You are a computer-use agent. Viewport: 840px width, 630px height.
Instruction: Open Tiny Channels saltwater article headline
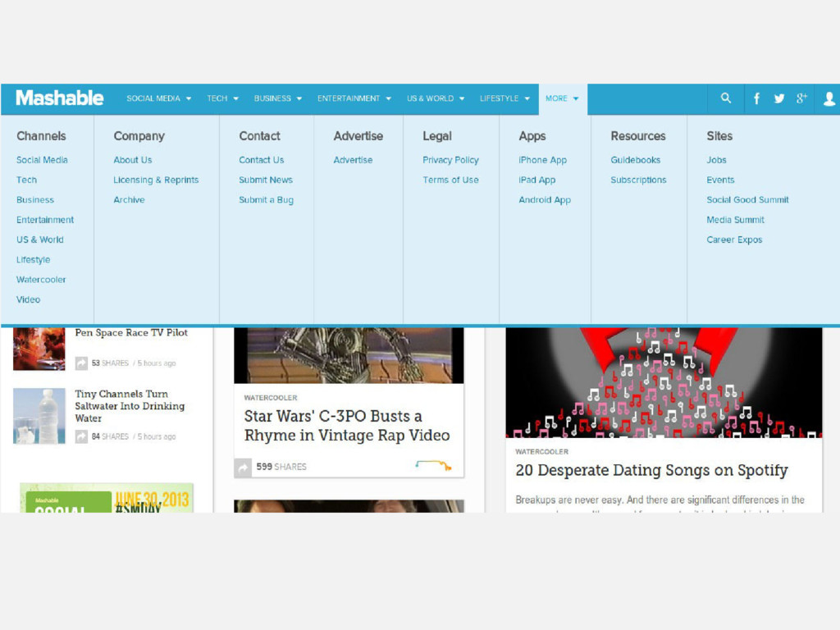[x=130, y=406]
